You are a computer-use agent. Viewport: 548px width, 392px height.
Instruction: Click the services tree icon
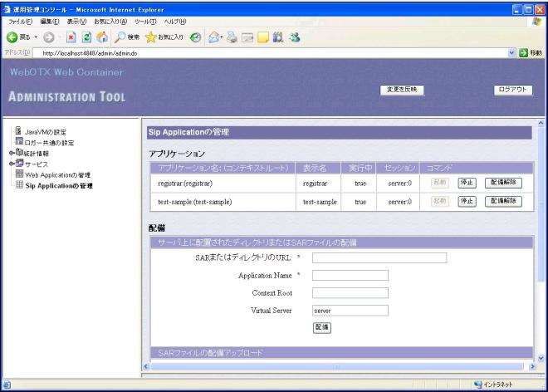(20, 163)
